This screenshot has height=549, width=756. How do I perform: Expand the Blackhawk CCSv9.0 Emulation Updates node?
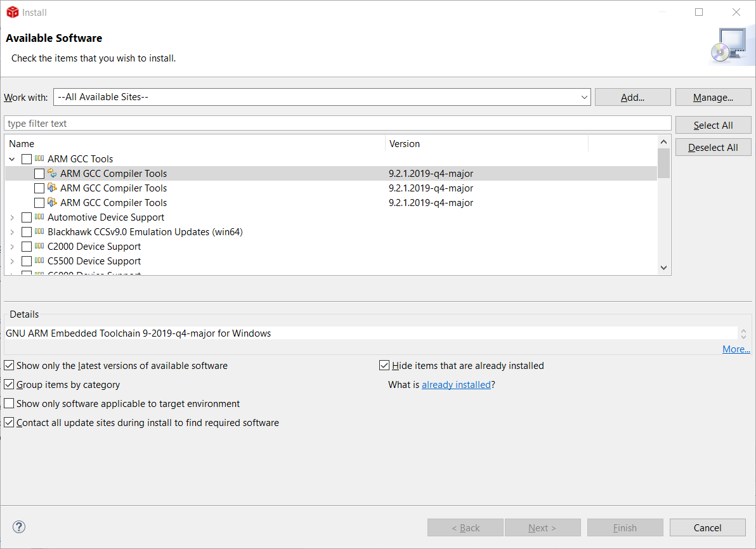click(x=12, y=232)
